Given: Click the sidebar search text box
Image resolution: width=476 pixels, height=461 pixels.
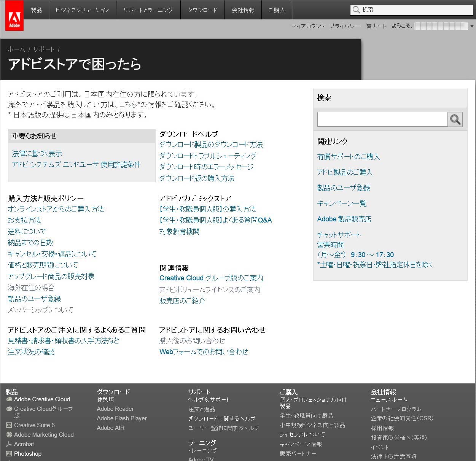Looking at the screenshot, I should (382, 119).
